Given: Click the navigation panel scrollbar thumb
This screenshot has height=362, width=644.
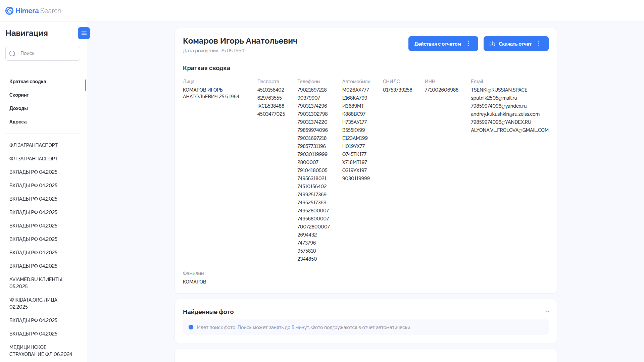Looking at the screenshot, I should (x=86, y=85).
